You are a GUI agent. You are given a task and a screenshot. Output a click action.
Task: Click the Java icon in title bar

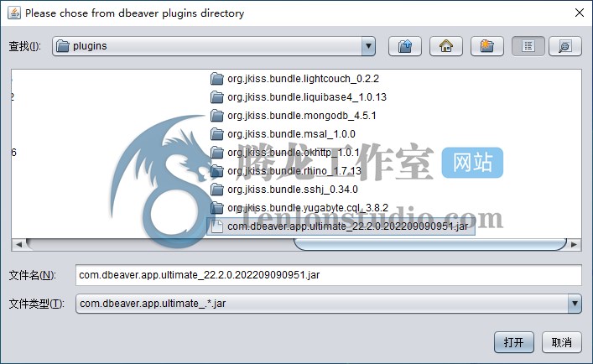pos(14,13)
